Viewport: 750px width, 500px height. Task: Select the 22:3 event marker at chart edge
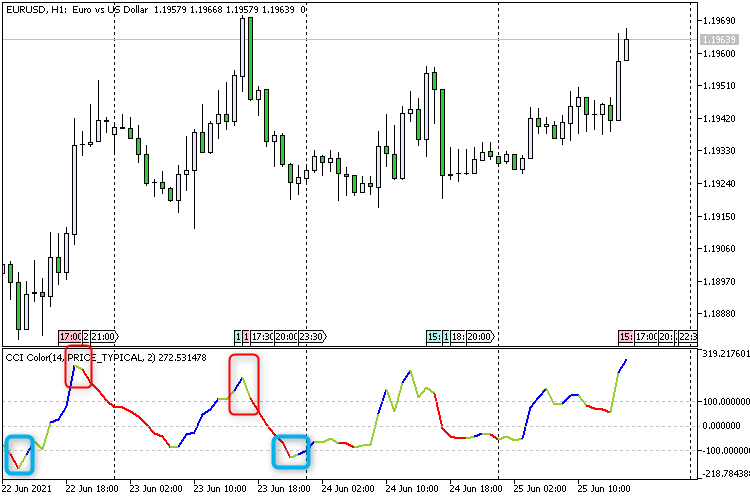pyautogui.click(x=688, y=337)
